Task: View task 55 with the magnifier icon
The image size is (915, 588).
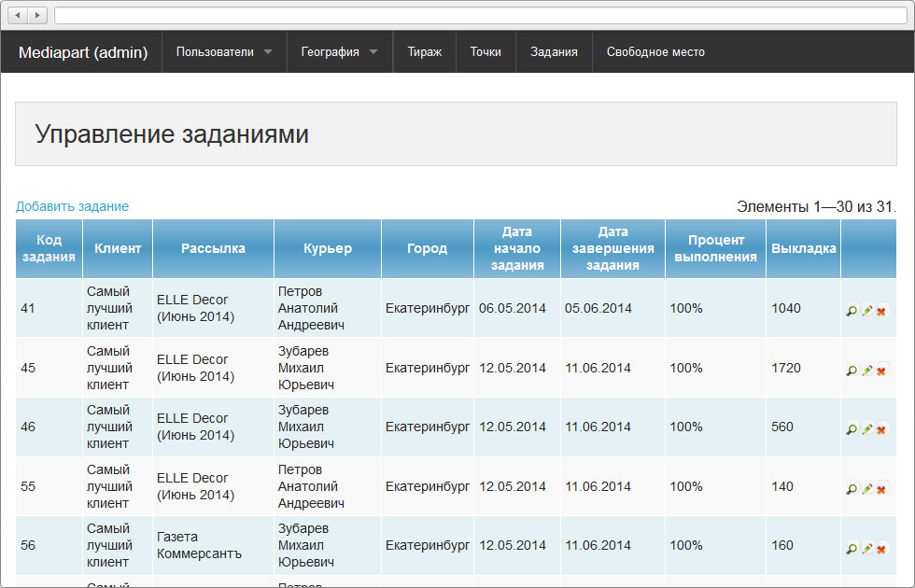Action: tap(852, 489)
